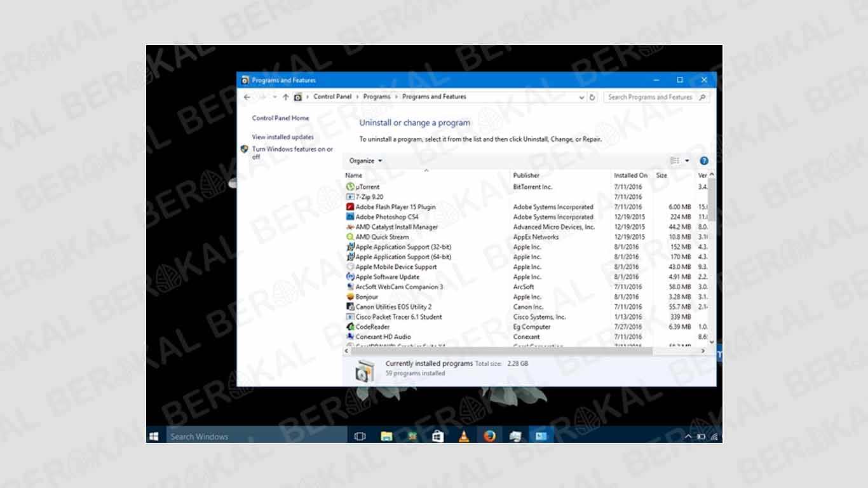
Task: Click the CodeReader program icon
Action: click(350, 327)
